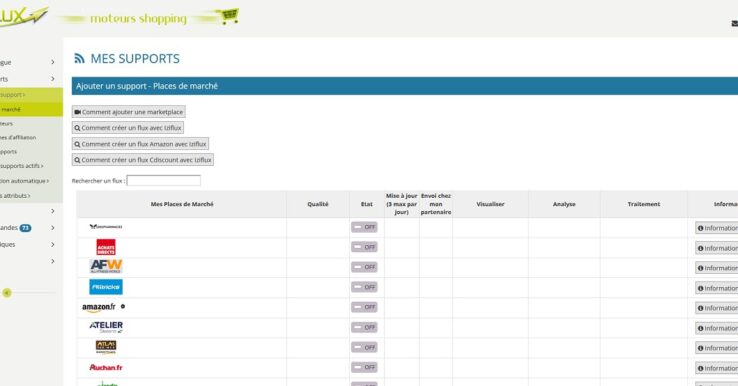Click the 'Mise à jour (3 max par jour)' header

tap(401, 204)
